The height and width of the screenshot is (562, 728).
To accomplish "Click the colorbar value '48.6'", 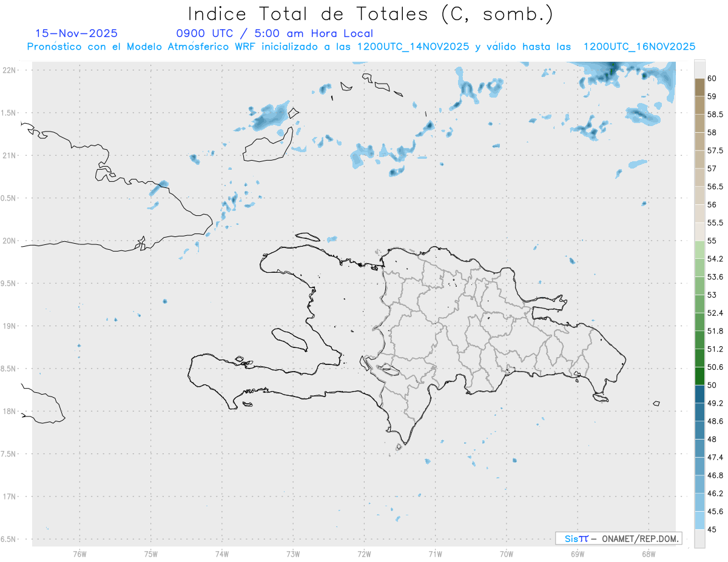I will click(x=715, y=421).
